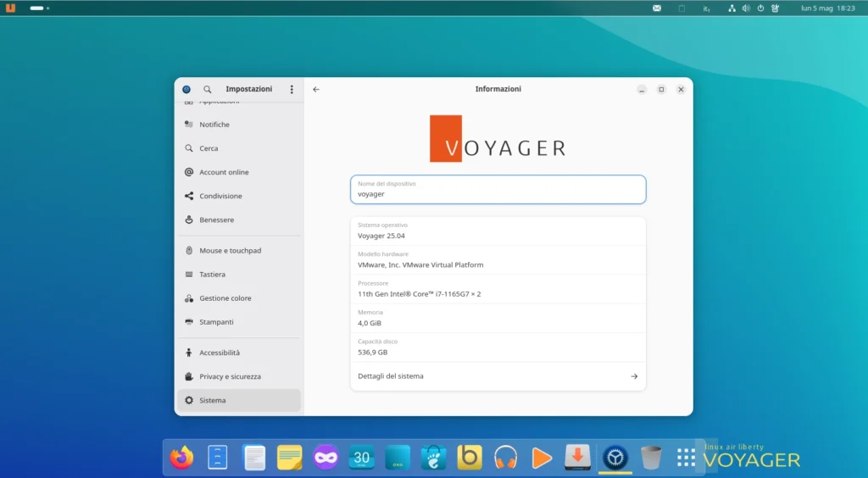This screenshot has width=868, height=478.
Task: Click the Dettagli del sistema arrow
Action: [634, 376]
